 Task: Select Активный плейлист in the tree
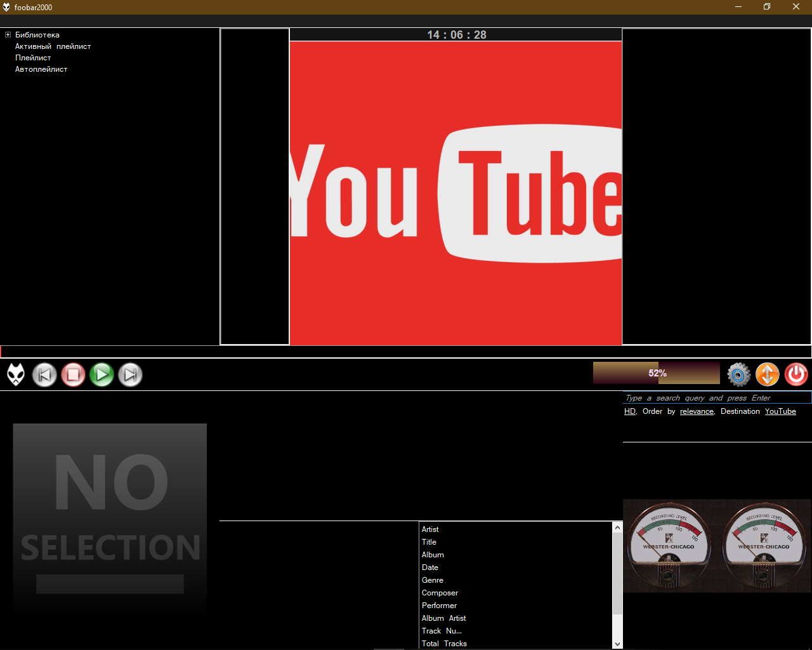[53, 46]
